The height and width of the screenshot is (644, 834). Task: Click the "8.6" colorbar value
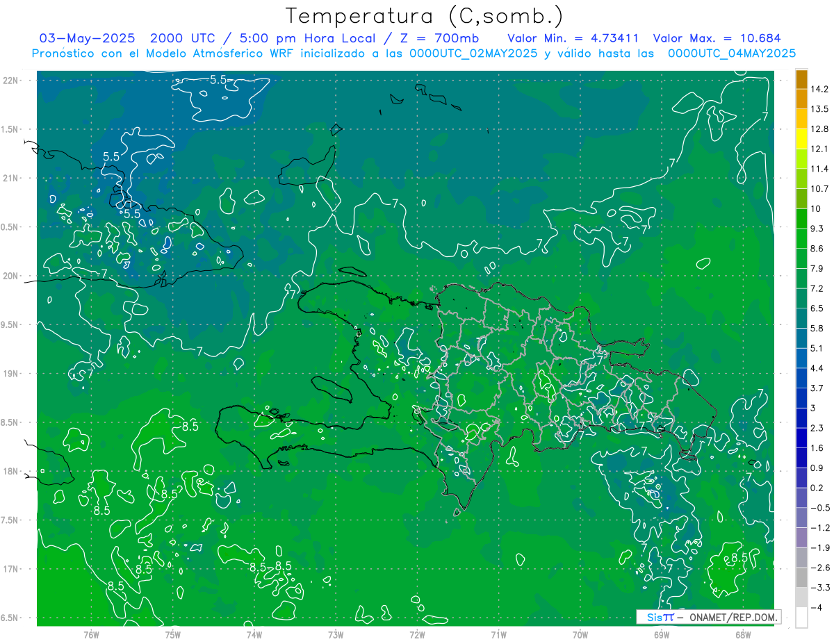coord(817,249)
